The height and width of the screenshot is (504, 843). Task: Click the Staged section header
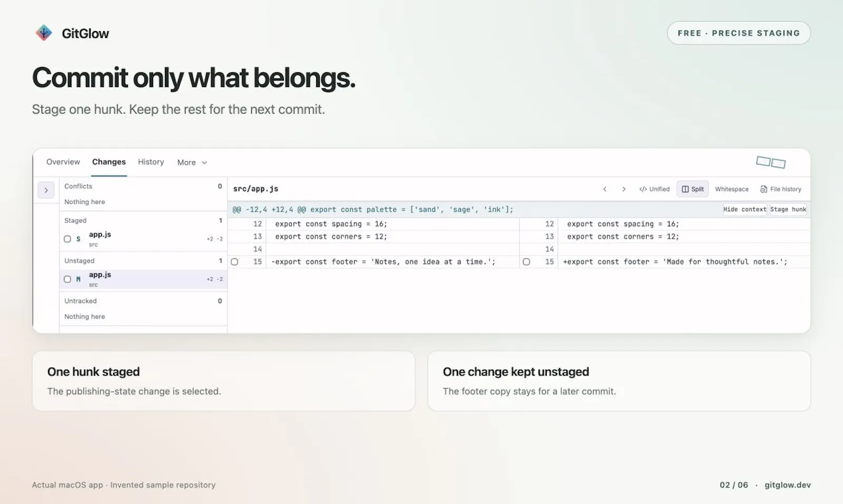(x=143, y=221)
